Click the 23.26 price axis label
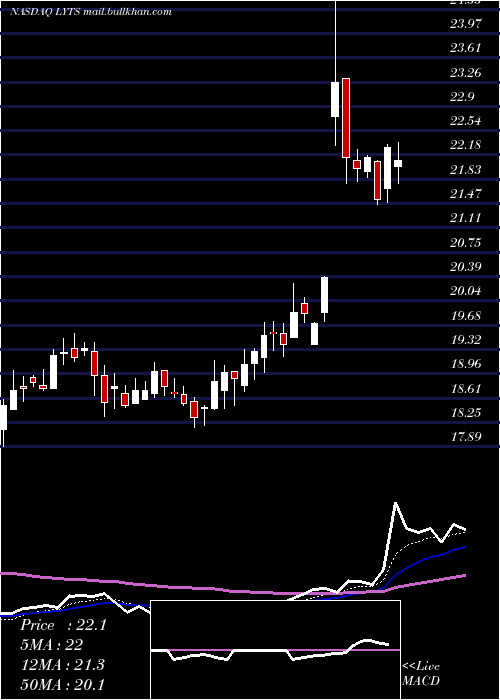This screenshot has height=700, width=500. [466, 72]
